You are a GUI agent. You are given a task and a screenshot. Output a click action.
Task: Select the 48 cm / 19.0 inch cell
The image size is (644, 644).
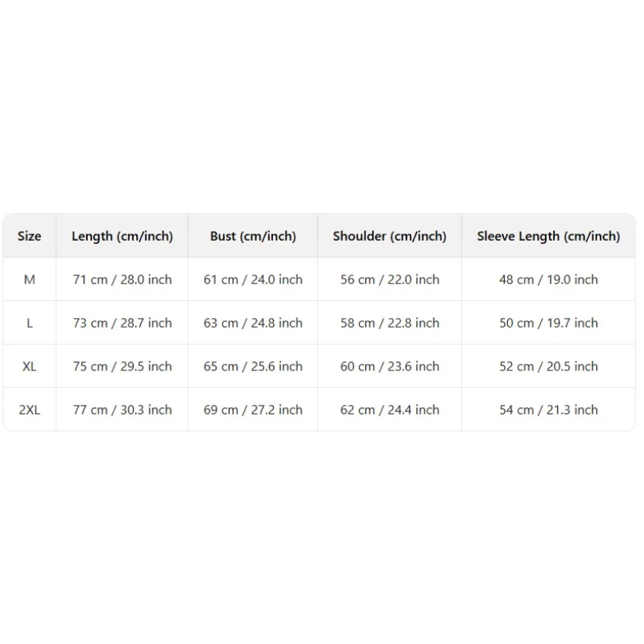[x=548, y=279]
